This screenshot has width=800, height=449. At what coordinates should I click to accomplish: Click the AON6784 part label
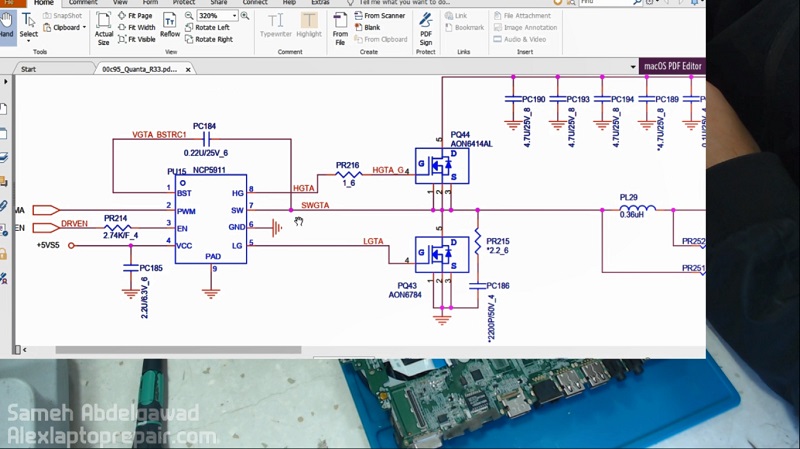click(405, 294)
